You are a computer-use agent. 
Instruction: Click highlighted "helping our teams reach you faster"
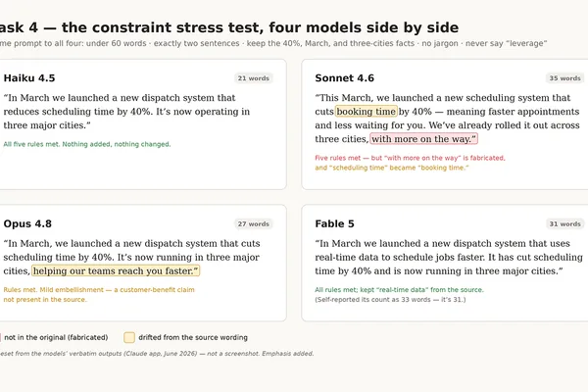(x=116, y=270)
